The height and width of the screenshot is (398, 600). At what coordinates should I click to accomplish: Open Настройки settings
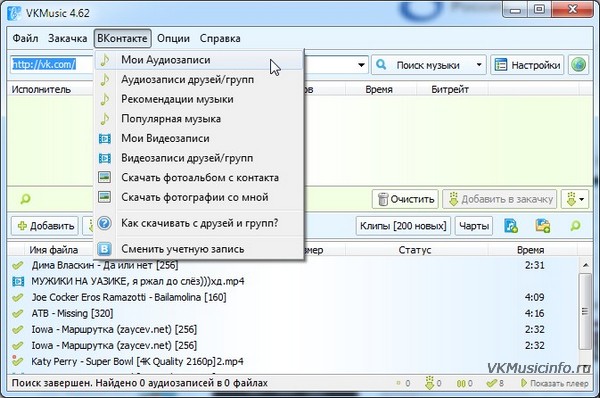[527, 65]
